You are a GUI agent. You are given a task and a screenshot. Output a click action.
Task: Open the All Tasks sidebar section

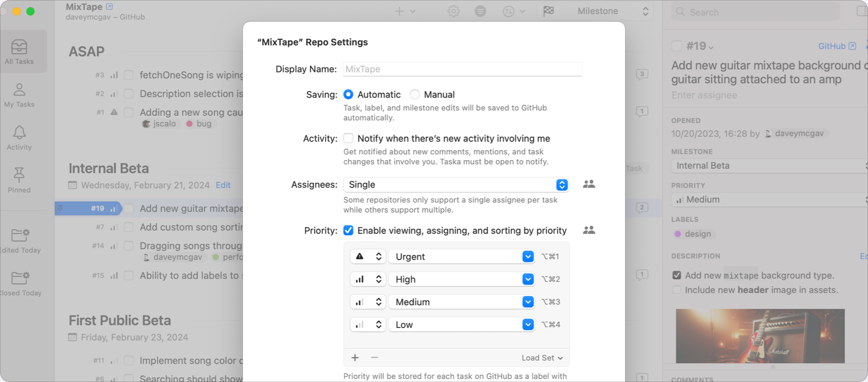point(19,52)
